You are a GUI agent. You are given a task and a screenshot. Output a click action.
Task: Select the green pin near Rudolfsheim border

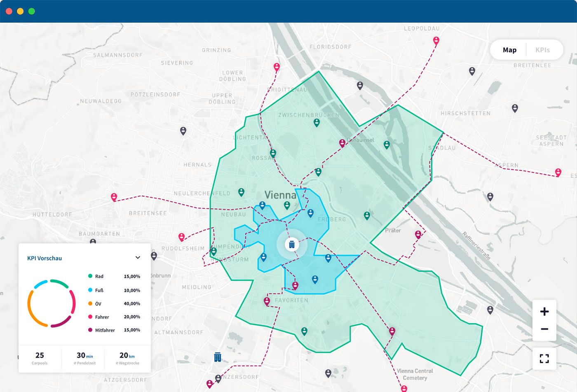(x=213, y=251)
